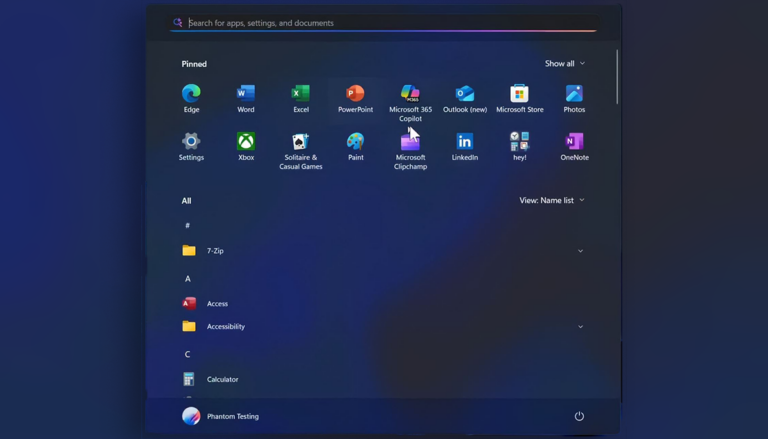Open Accessibility folder entry
This screenshot has width=768, height=439.
(x=384, y=326)
